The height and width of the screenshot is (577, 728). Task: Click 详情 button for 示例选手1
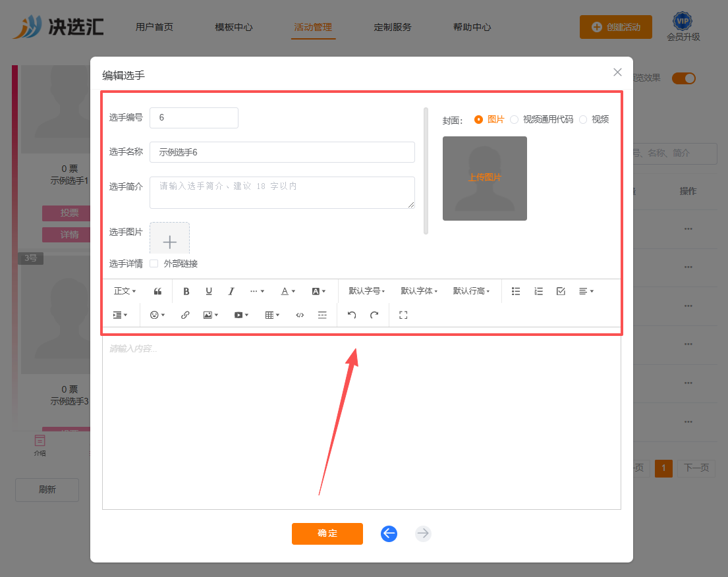pos(66,235)
